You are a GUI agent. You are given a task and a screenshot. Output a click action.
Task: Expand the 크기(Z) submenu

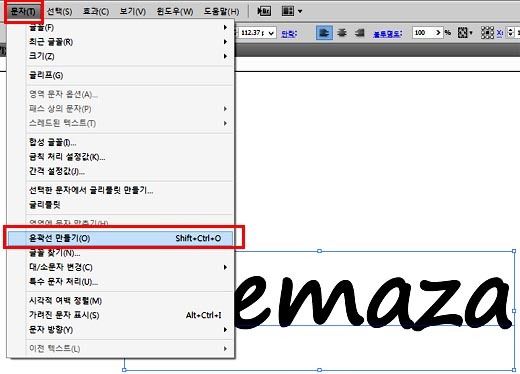click(x=130, y=56)
